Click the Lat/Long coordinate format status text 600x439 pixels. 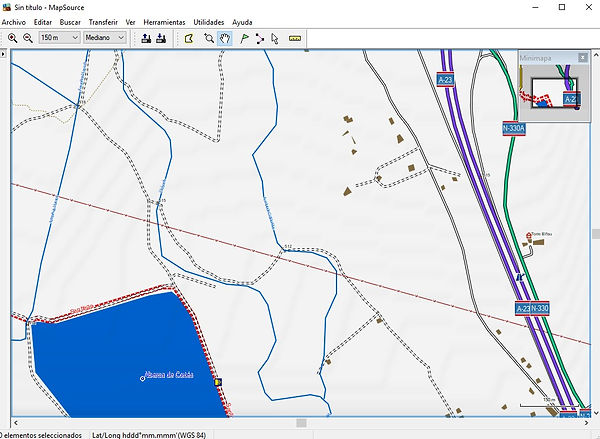(x=149, y=435)
